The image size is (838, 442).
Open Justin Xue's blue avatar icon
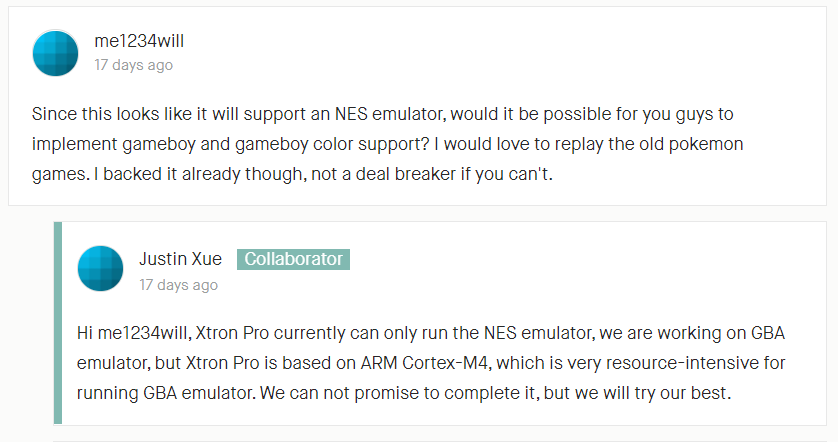tap(100, 268)
